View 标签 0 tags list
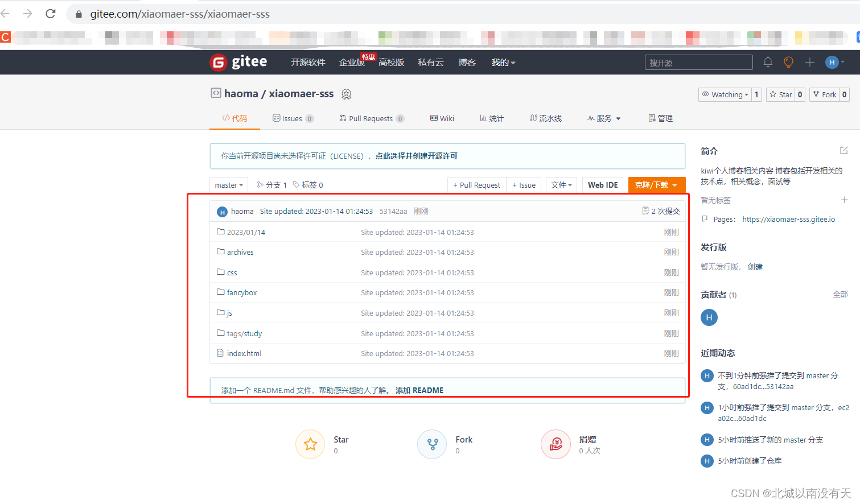The width and height of the screenshot is (860, 504). [x=308, y=185]
